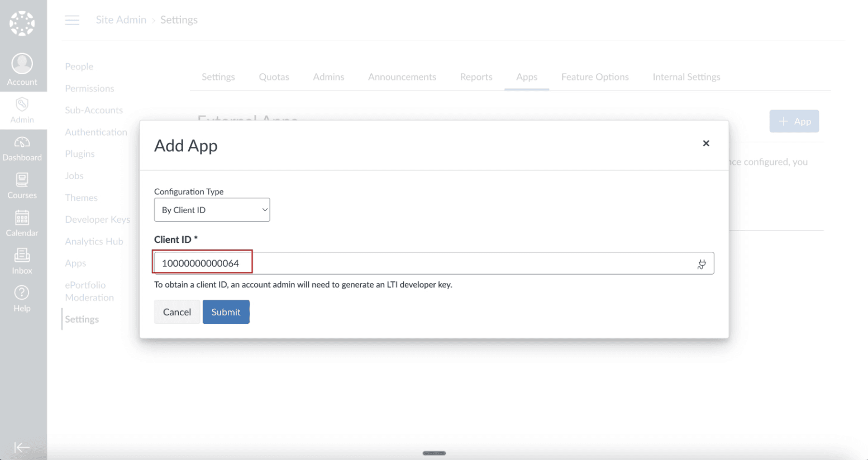The image size is (868, 460).
Task: Toggle the hamburger navigation menu
Action: tap(71, 20)
